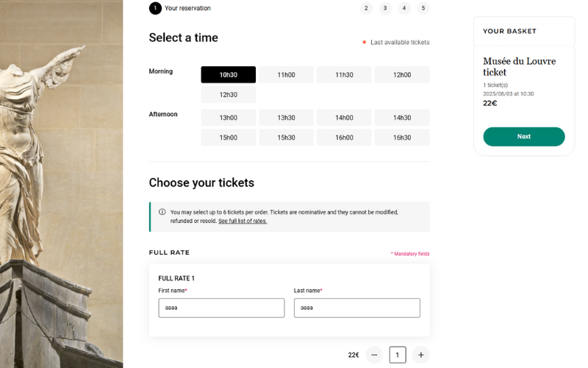Screen dimensions: 588x368
Task: Increase ticket quantity with plus button
Action: 420,355
